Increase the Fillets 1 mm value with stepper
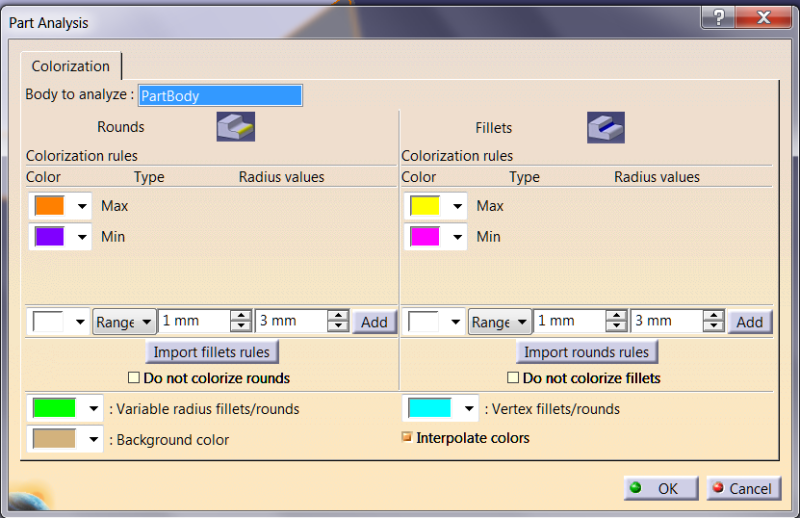The height and width of the screenshot is (518, 800). coord(616,315)
